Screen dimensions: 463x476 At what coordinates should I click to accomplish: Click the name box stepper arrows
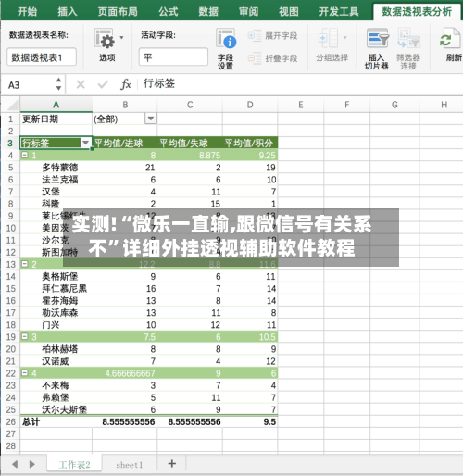pyautogui.click(x=58, y=84)
